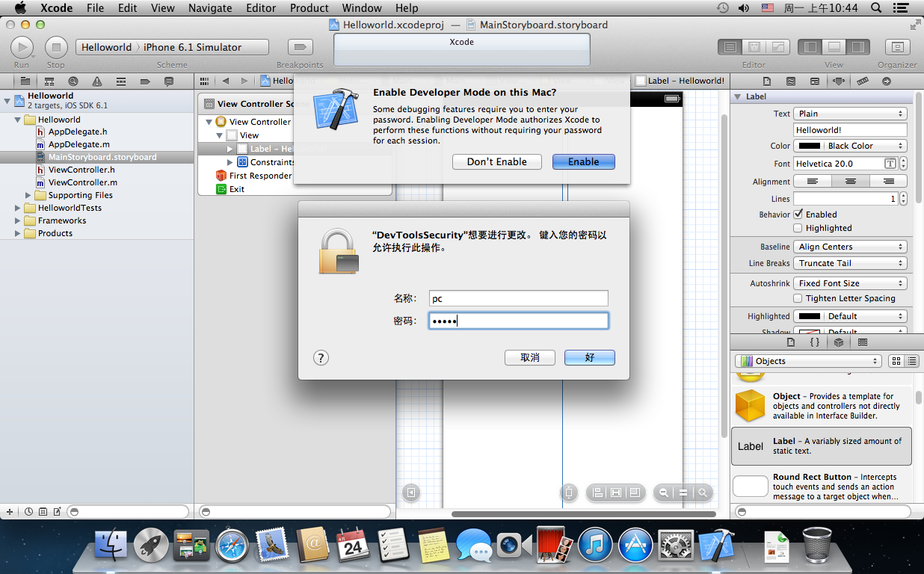Show the Size inspector ruler icon
Viewport: 924px width, 574px height.
pos(863,81)
